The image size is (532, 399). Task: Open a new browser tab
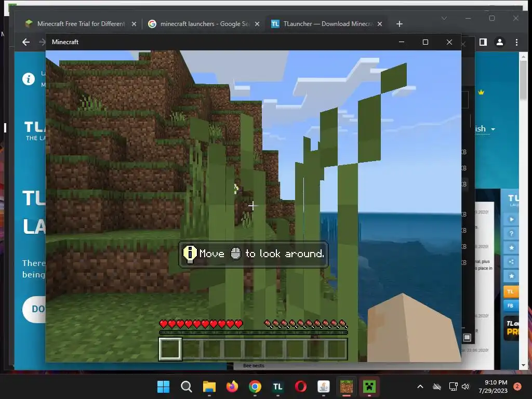(400, 24)
